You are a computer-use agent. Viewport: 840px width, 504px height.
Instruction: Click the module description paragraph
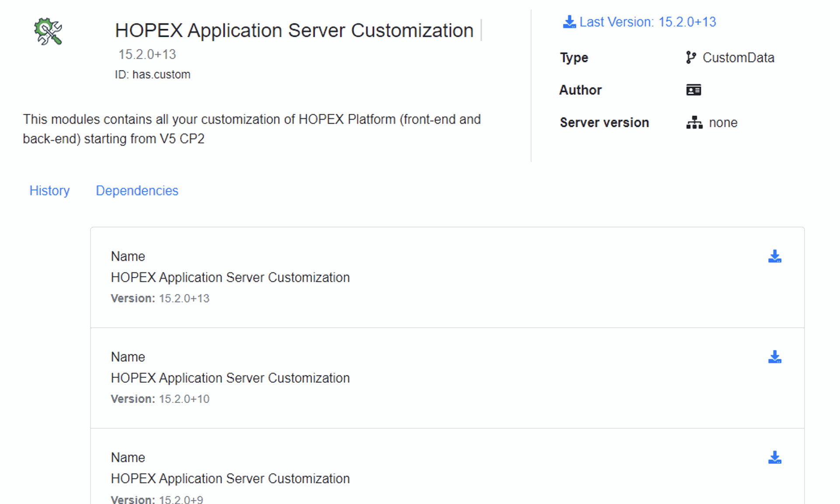(252, 129)
